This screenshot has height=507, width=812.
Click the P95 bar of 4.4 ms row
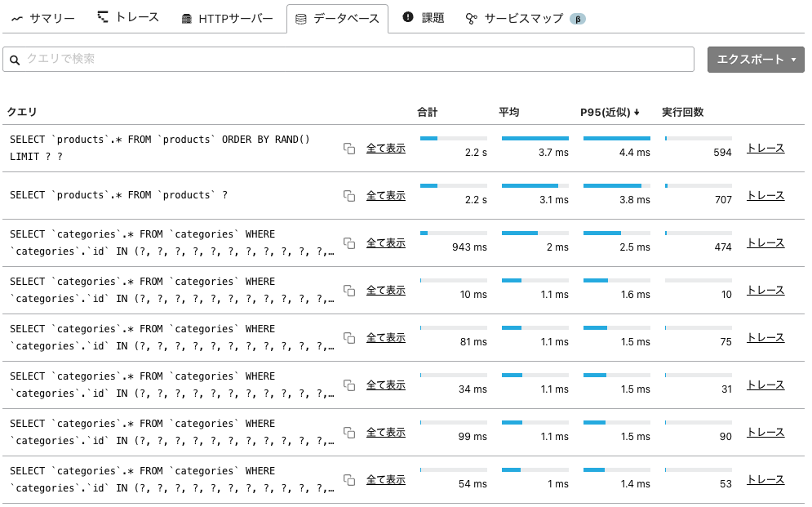pos(617,138)
